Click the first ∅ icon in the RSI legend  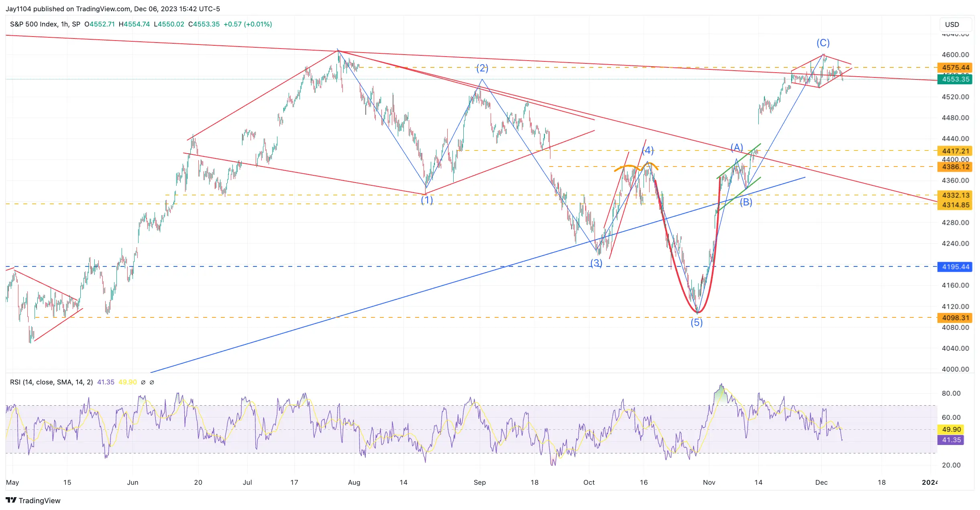(143, 382)
